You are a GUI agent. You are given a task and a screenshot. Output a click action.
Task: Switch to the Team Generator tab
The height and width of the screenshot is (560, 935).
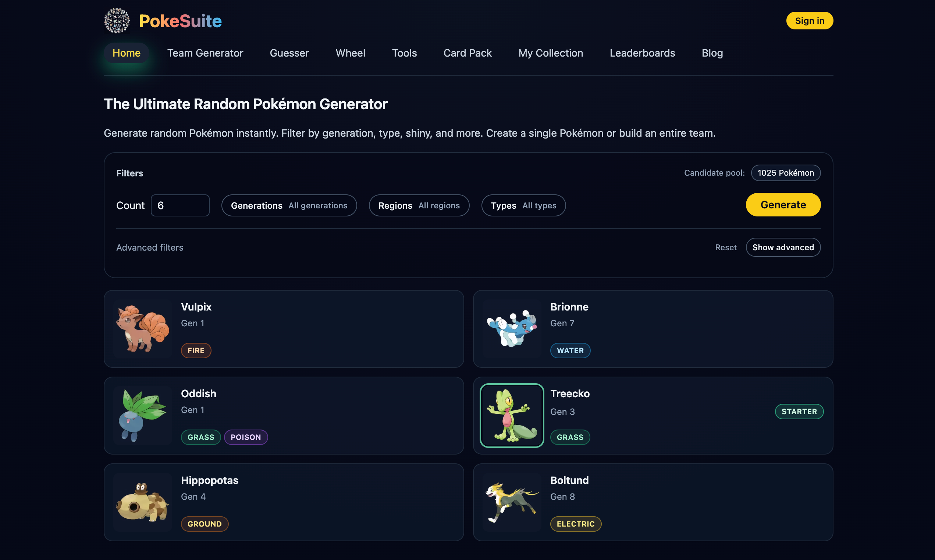(205, 53)
